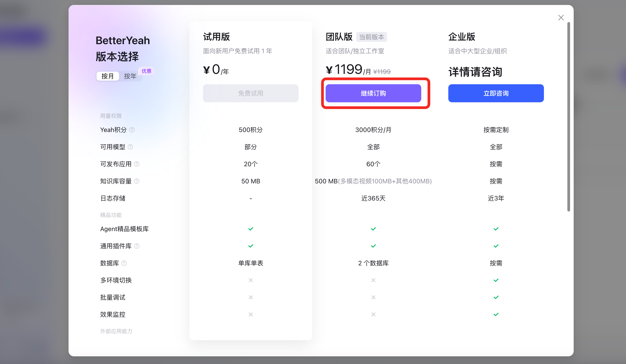This screenshot has height=364, width=626.
Task: Click enterprise checkmark for 多环境切换
Action: pyautogui.click(x=496, y=280)
